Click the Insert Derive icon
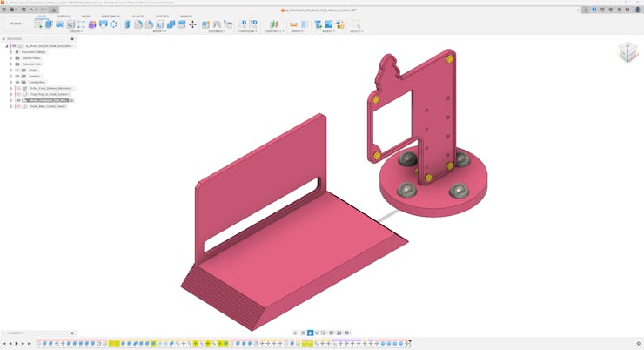Viewport: 644px width, 350px height. tap(319, 24)
